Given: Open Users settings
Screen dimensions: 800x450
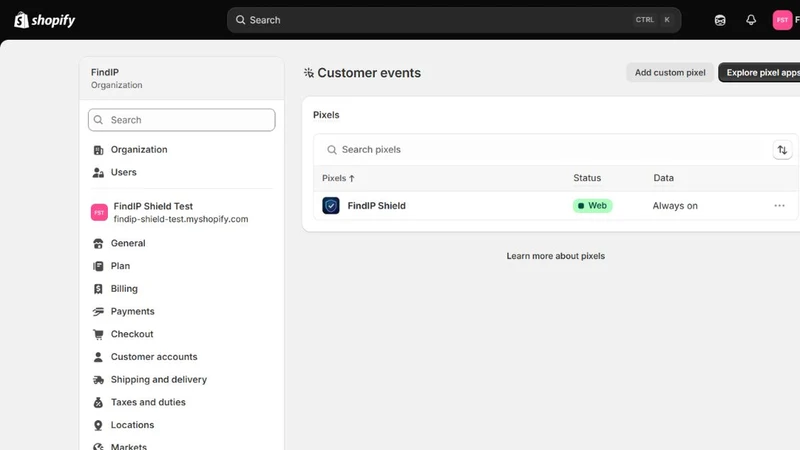Looking at the screenshot, I should tap(123, 172).
